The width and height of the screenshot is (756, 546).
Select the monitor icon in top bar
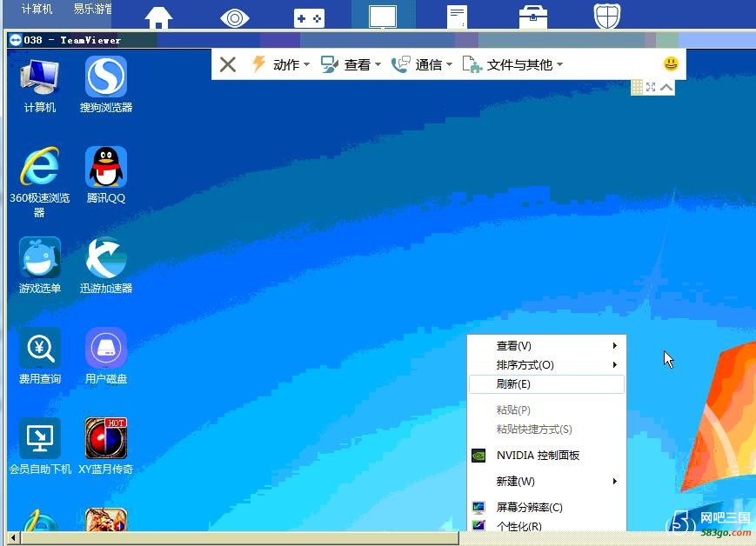coord(383,17)
